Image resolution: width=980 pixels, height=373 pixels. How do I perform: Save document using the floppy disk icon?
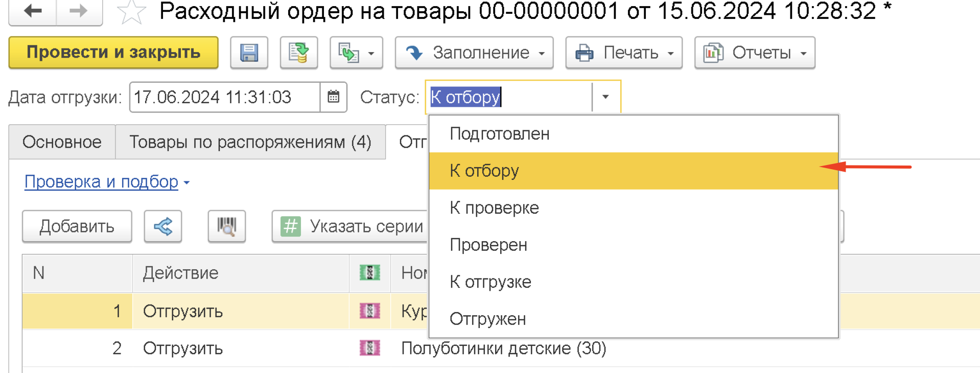249,53
